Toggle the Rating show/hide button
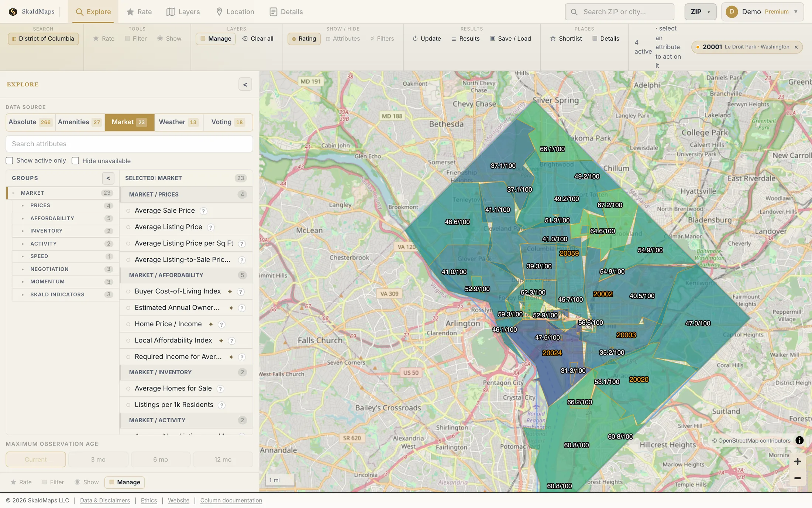Screen dimensions: 812x508 [x=304, y=38]
